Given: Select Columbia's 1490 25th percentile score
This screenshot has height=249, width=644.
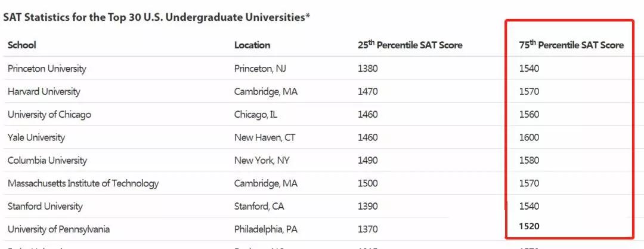Looking at the screenshot, I should pos(367,161).
